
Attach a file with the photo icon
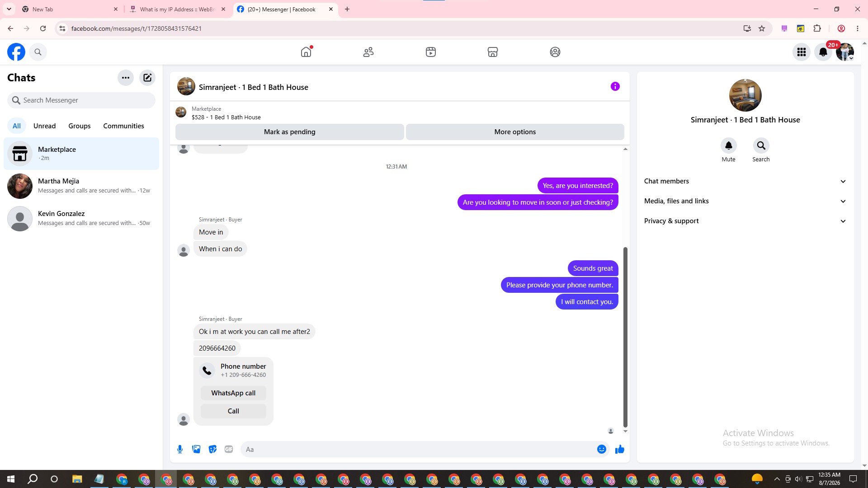click(x=196, y=449)
